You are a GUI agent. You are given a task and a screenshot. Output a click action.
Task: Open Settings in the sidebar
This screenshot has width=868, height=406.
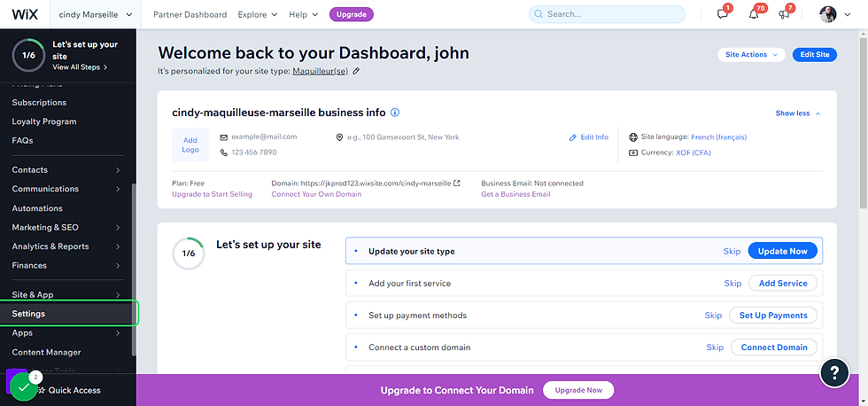68,314
